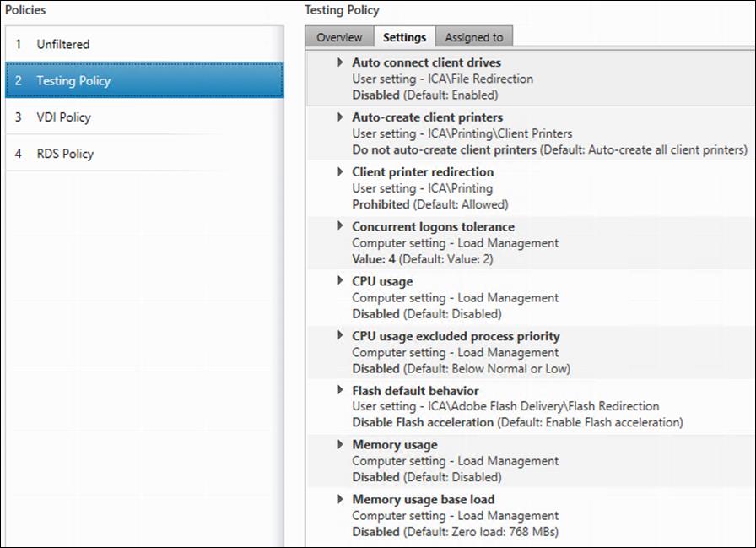Expand the CPU usage excluded process priority setting
The width and height of the screenshot is (756, 548).
point(341,336)
